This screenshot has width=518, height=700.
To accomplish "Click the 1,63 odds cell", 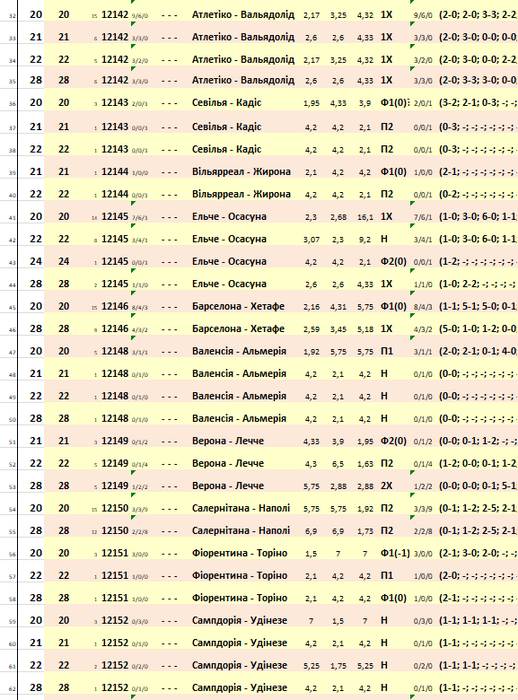I will click(x=365, y=464).
